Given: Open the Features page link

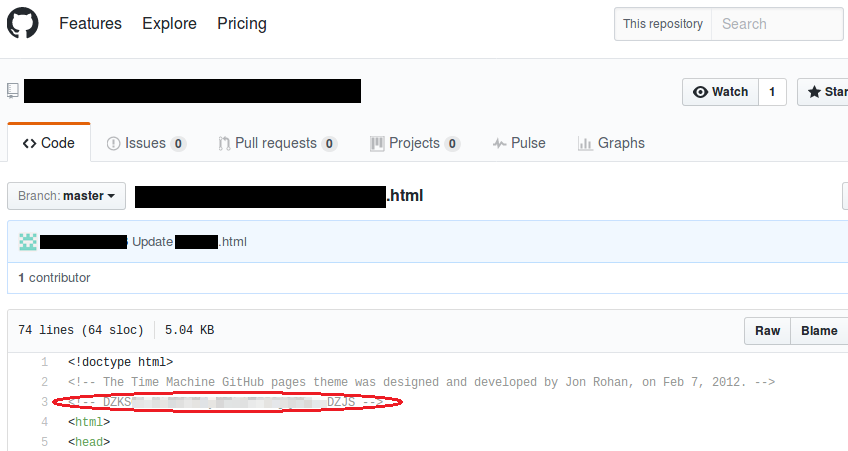Looking at the screenshot, I should click(x=90, y=23).
